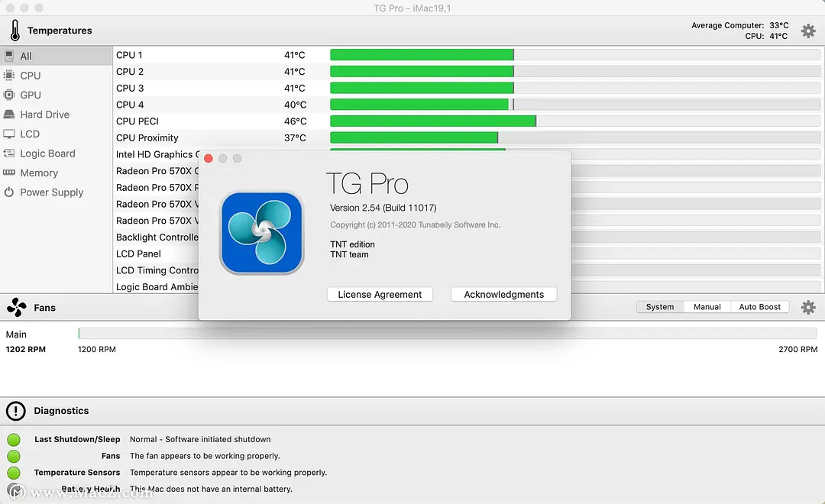Click the Main fan speed slider bar
The width and height of the screenshot is (825, 504).
[x=448, y=333]
